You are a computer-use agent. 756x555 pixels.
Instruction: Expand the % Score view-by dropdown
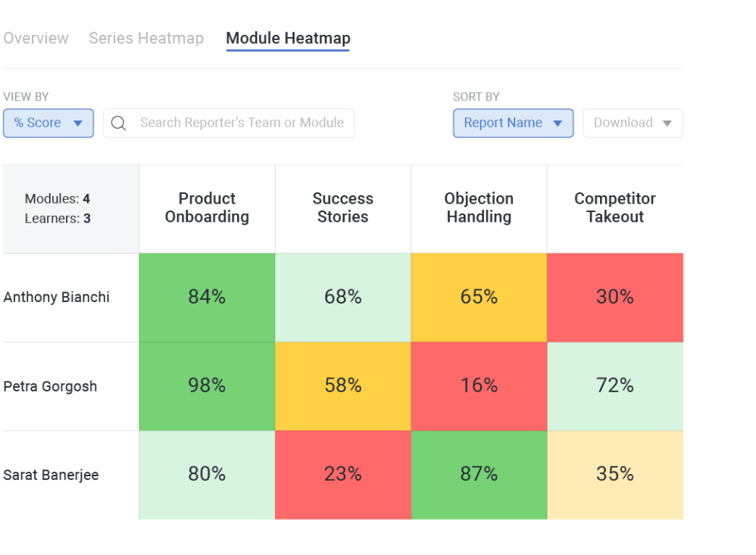[x=48, y=123]
